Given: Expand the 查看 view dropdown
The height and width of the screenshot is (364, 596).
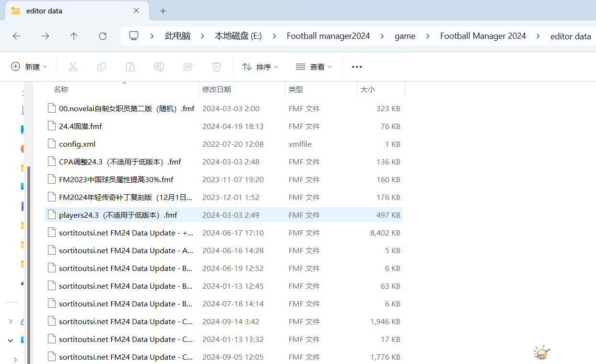Looking at the screenshot, I should coord(314,67).
